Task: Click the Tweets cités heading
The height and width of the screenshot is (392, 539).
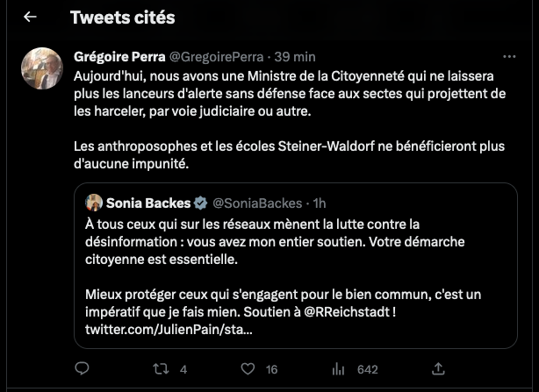Action: (122, 17)
